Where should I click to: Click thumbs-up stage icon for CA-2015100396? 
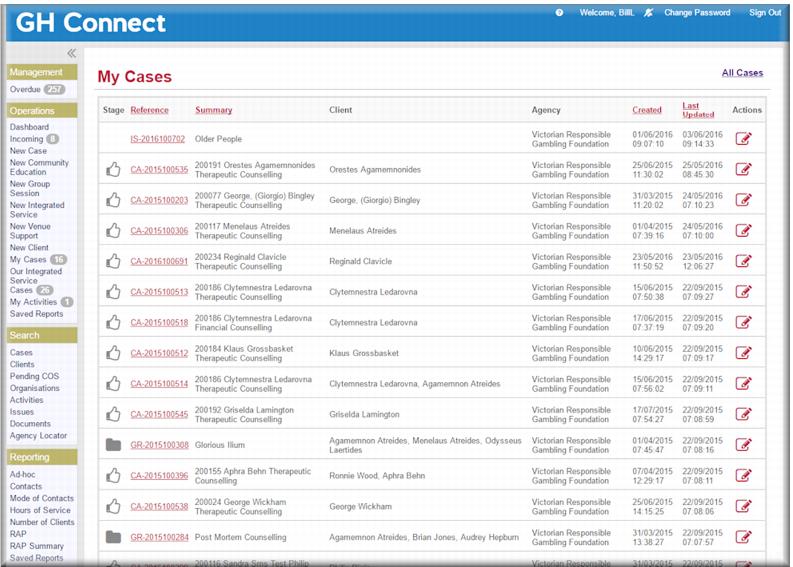tap(113, 475)
